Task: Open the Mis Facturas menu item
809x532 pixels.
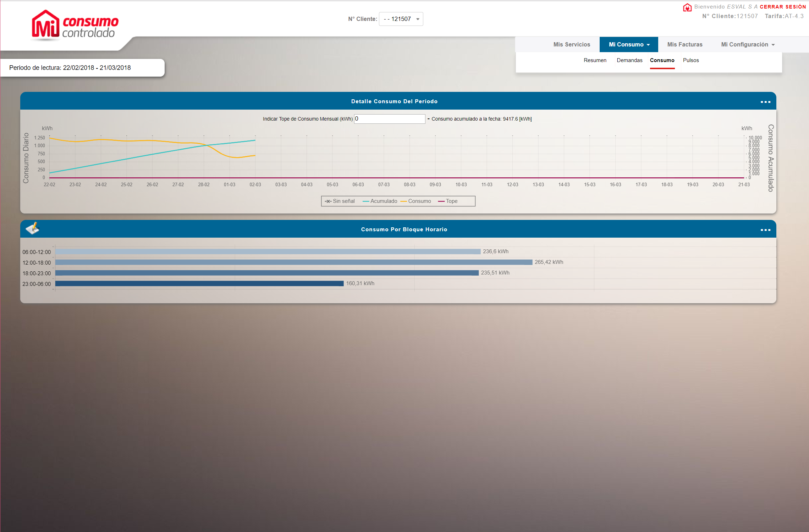Action: coord(684,45)
